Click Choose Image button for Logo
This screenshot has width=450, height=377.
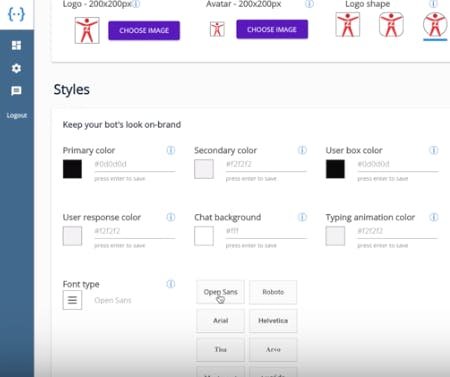(144, 30)
